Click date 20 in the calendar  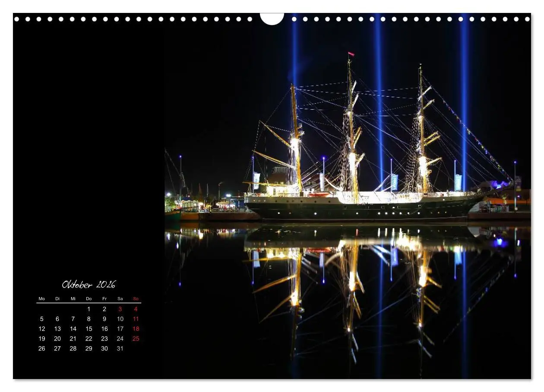pos(57,339)
